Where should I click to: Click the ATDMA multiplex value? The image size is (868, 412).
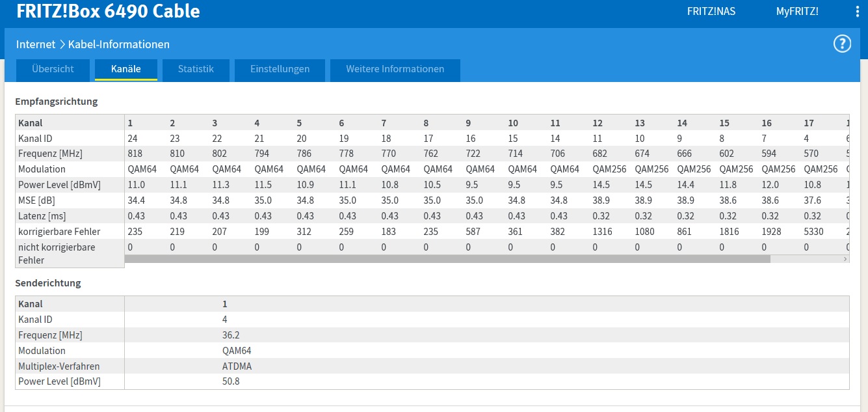tap(237, 366)
